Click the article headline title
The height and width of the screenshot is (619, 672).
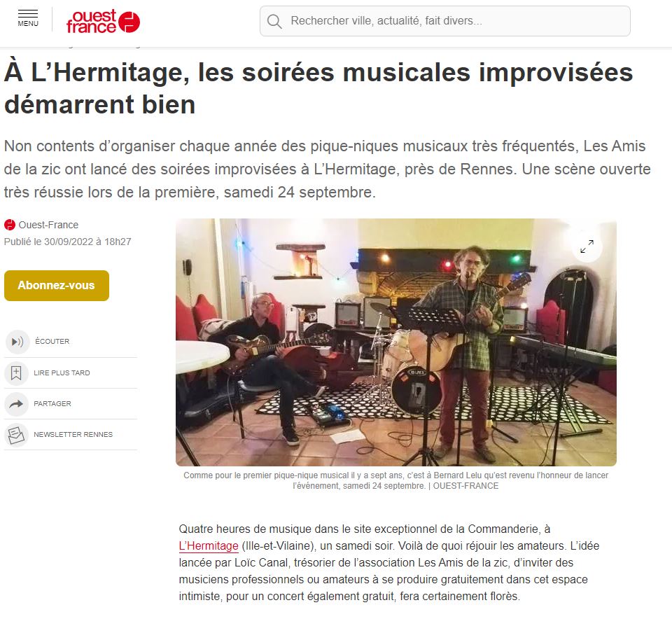[318, 88]
